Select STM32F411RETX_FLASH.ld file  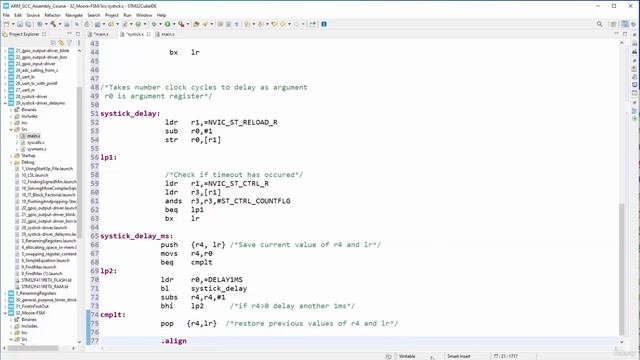[46, 280]
